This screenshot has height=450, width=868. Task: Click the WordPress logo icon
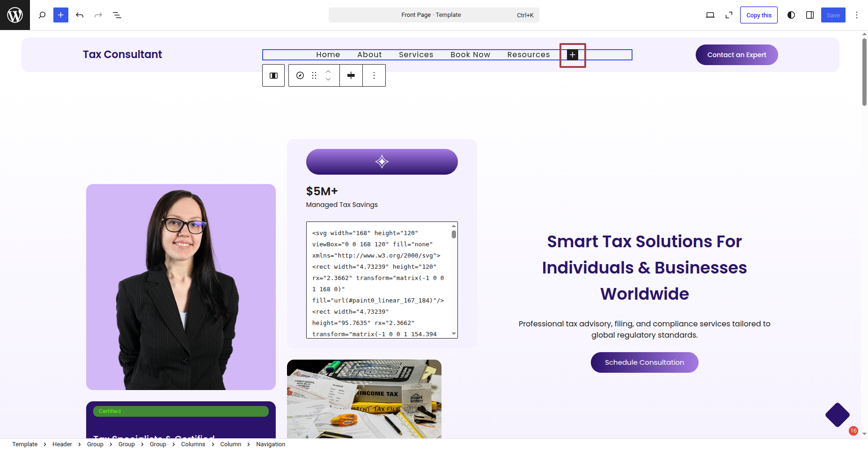tap(15, 15)
